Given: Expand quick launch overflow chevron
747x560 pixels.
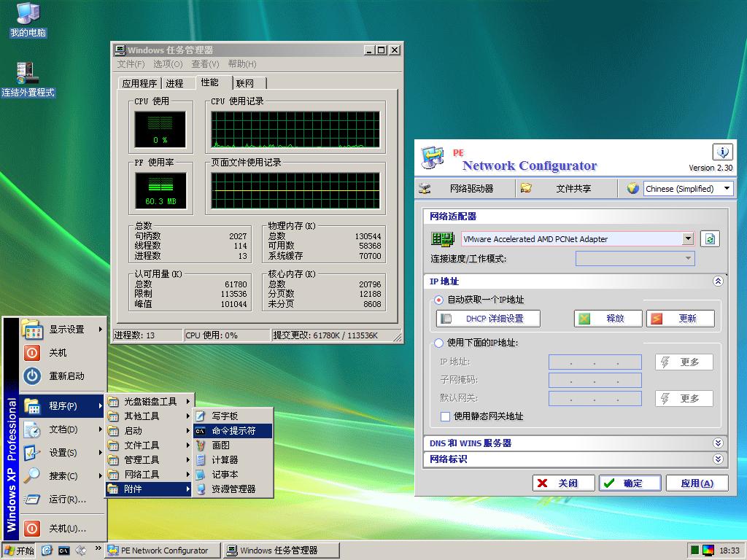Looking at the screenshot, I should pos(98,548).
